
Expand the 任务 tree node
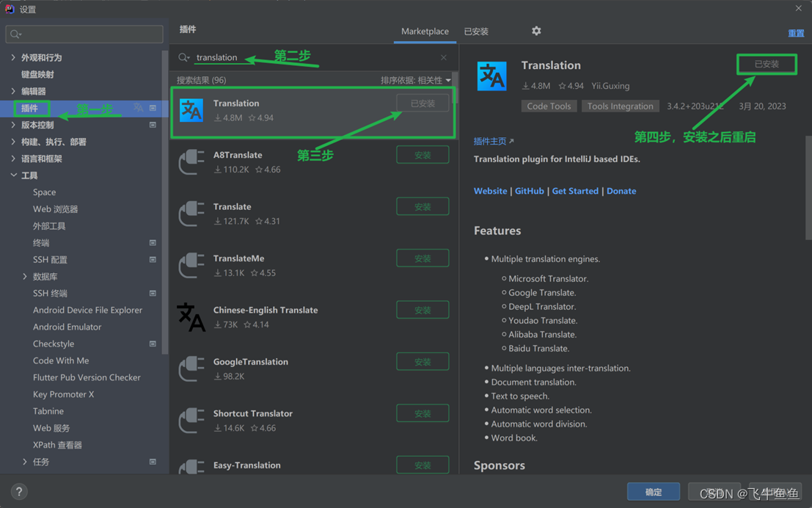[x=25, y=461]
